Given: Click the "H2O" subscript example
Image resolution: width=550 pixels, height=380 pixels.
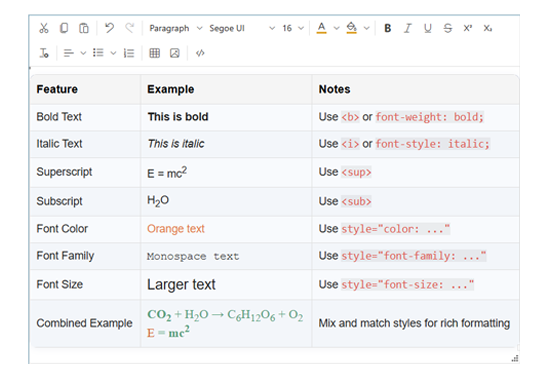Looking at the screenshot, I should (158, 201).
